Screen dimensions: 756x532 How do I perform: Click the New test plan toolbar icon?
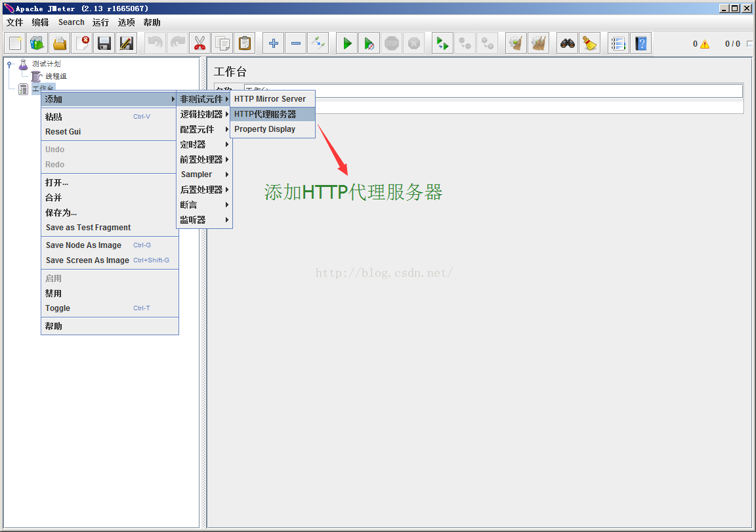[14, 43]
